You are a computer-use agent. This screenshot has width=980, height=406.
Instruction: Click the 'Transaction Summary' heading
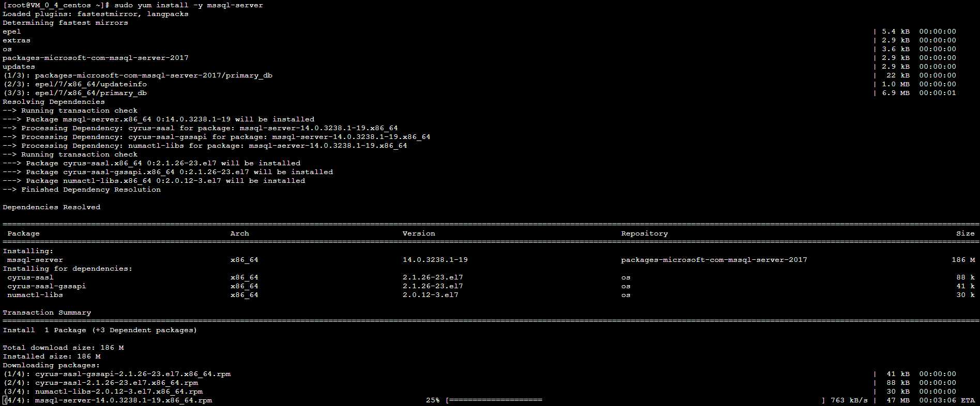coord(47,313)
